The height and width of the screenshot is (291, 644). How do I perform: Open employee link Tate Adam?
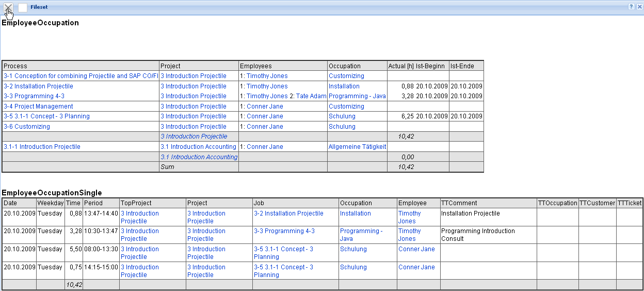(x=311, y=96)
